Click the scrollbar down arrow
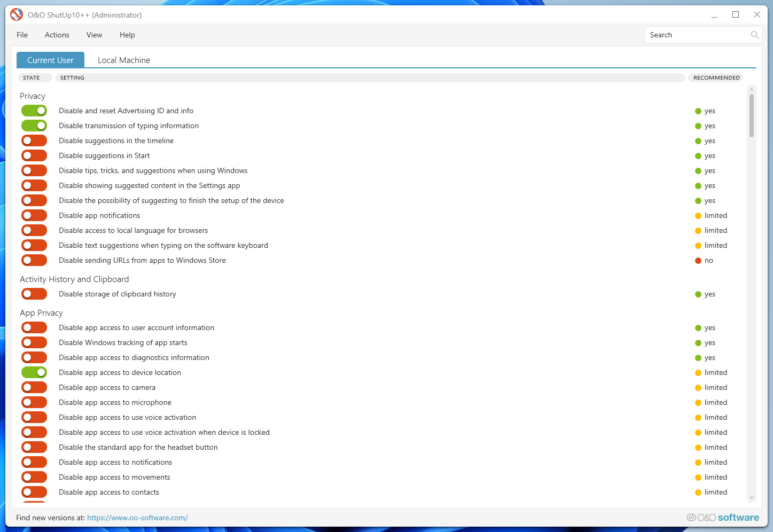Image resolution: width=773 pixels, height=532 pixels. click(752, 498)
